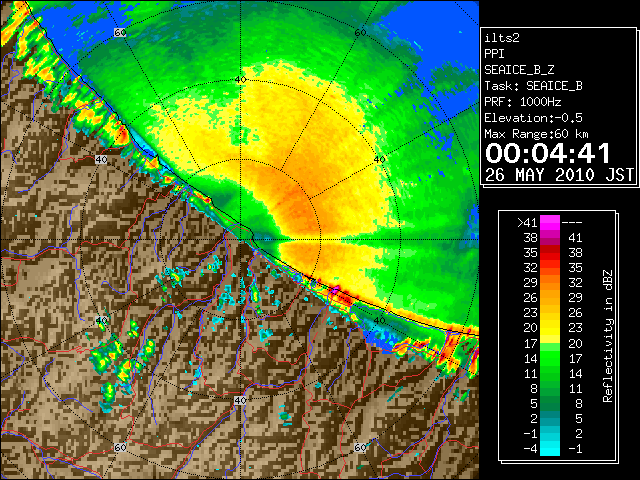The image size is (640, 480).
Task: Select the '26 MAY 2010 JST' date
Action: click(x=560, y=175)
